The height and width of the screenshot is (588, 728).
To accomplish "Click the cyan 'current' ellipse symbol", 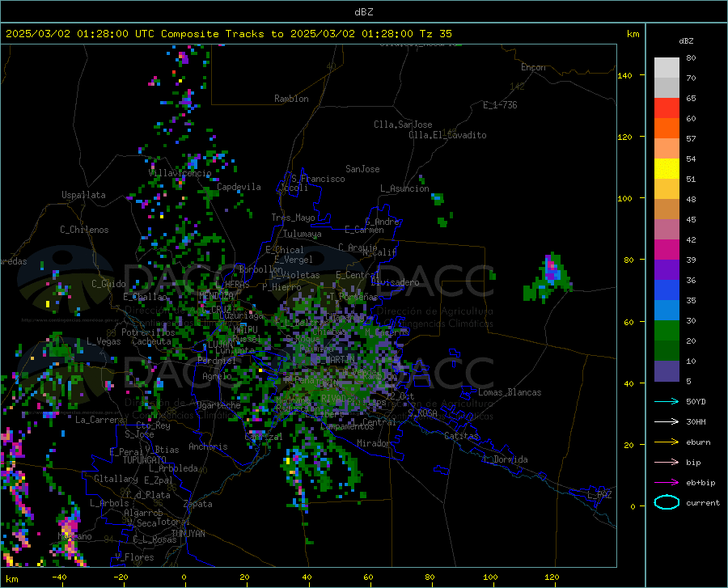I will point(667,502).
